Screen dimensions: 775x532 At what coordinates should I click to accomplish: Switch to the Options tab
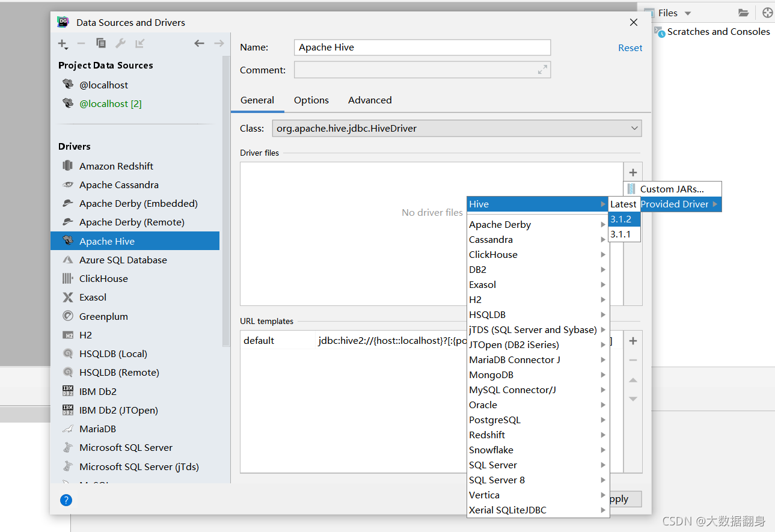pos(311,100)
